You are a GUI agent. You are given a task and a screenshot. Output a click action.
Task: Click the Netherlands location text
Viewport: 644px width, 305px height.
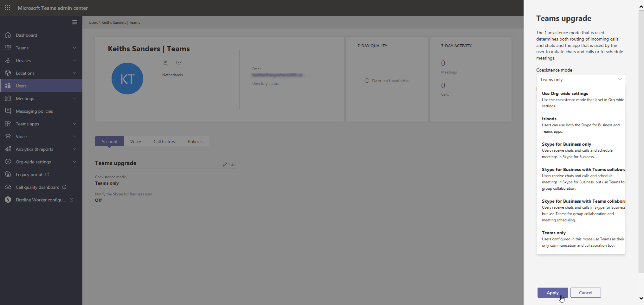[172, 75]
